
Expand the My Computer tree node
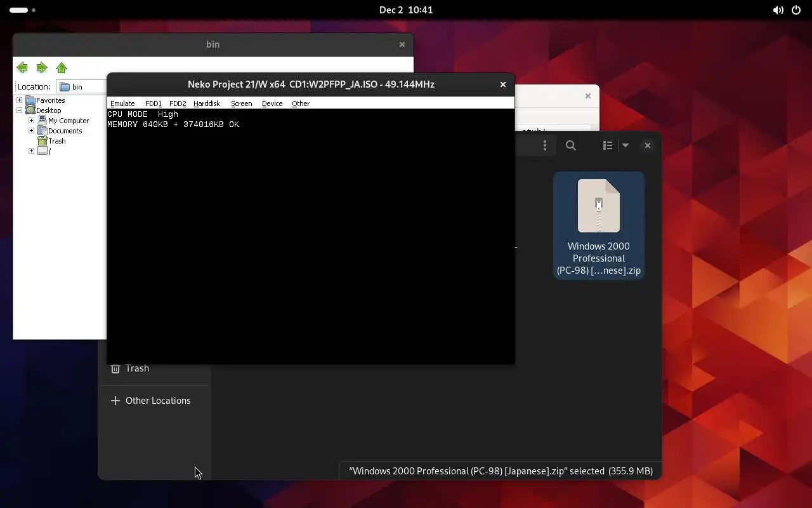pyautogui.click(x=31, y=121)
